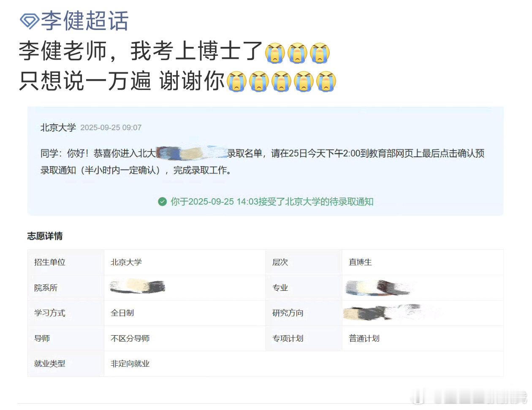Click the 北京大学 message sender name

(58, 128)
